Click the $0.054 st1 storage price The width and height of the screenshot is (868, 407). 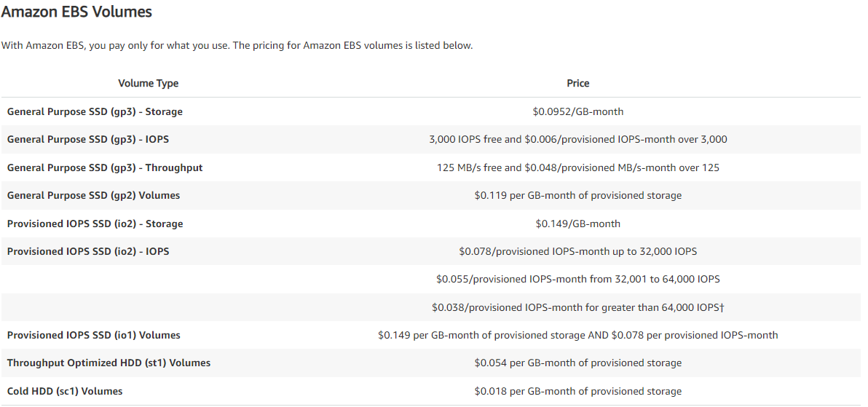[578, 363]
